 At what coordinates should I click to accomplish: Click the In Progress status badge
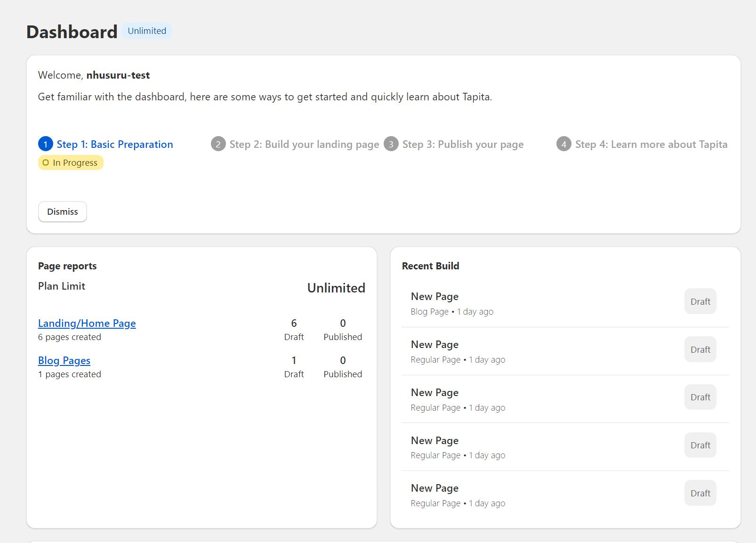[x=71, y=163]
